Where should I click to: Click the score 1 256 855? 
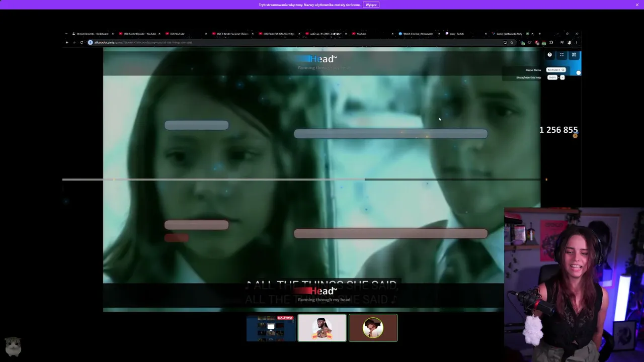click(558, 130)
